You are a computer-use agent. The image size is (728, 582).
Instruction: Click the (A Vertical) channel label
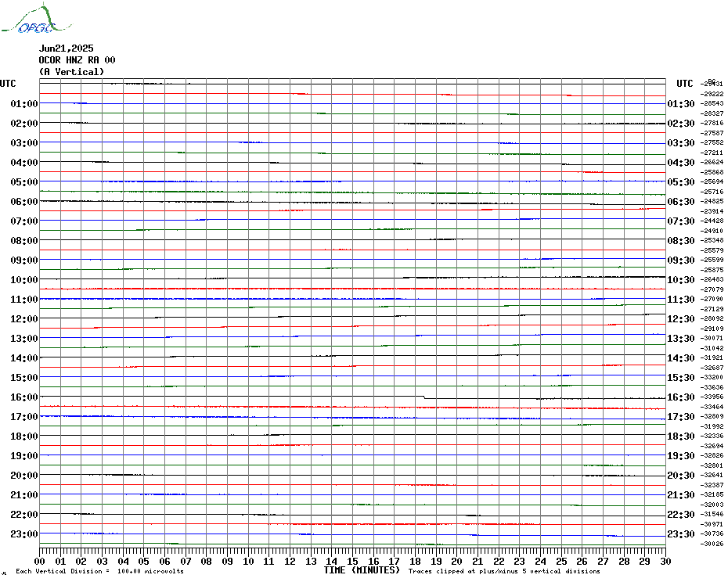pyautogui.click(x=71, y=72)
